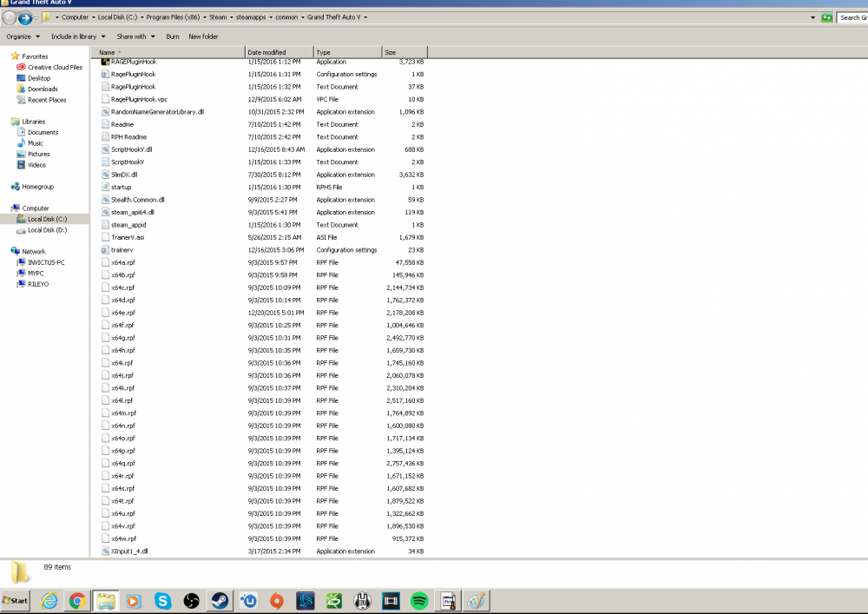Open Paint from the taskbar

point(476,601)
